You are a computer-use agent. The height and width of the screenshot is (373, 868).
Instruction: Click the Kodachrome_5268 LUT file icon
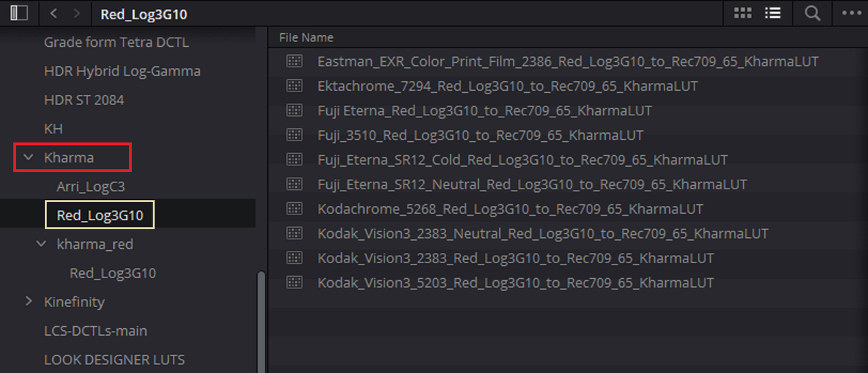coord(294,208)
